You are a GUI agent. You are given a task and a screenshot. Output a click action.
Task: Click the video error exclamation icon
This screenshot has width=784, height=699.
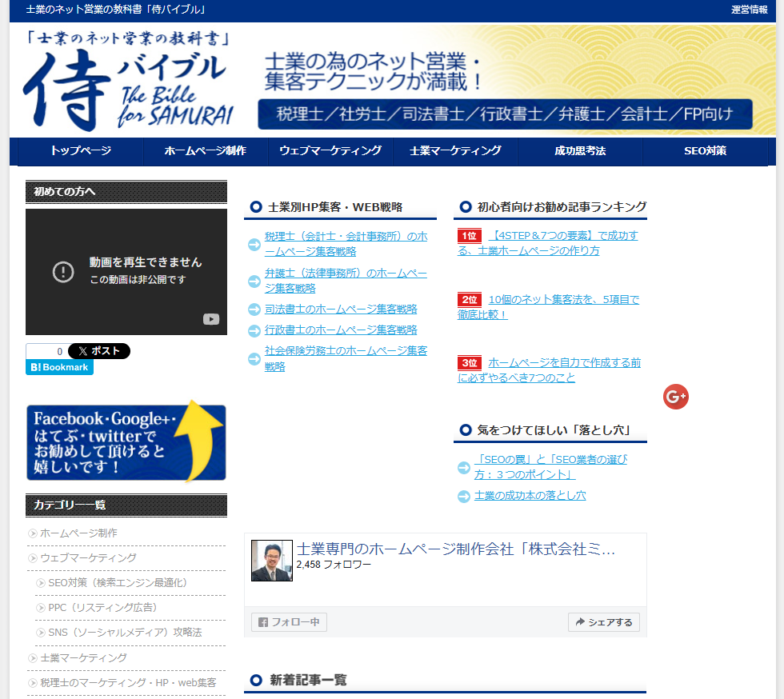(63, 272)
